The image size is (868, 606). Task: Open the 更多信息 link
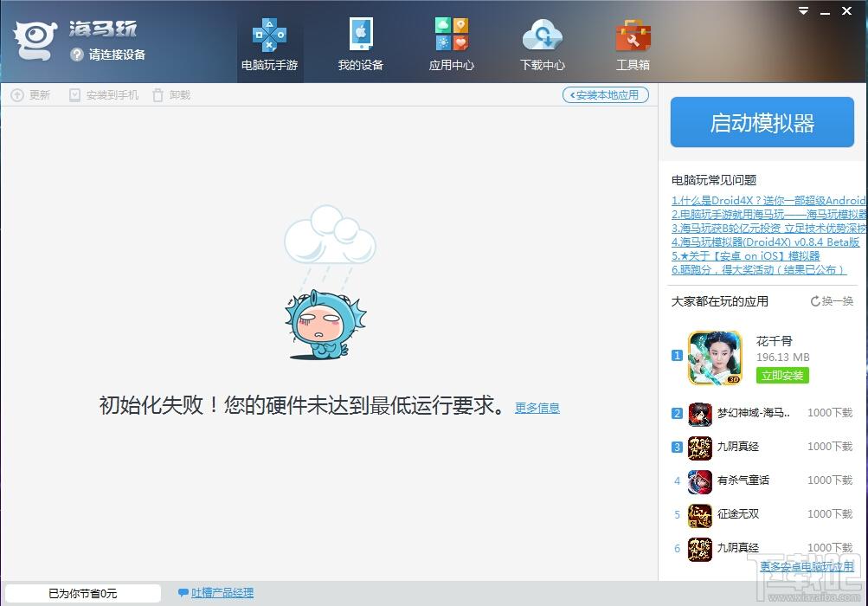pyautogui.click(x=537, y=409)
